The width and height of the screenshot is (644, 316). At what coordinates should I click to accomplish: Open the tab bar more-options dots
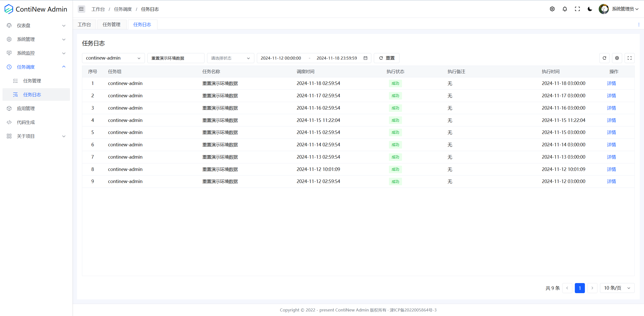tap(639, 25)
